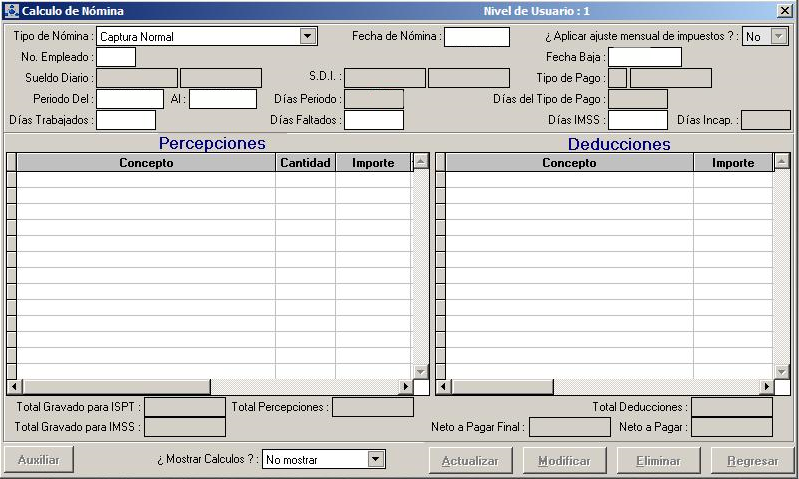Open the Mostrar Calculos dropdown

click(376, 460)
